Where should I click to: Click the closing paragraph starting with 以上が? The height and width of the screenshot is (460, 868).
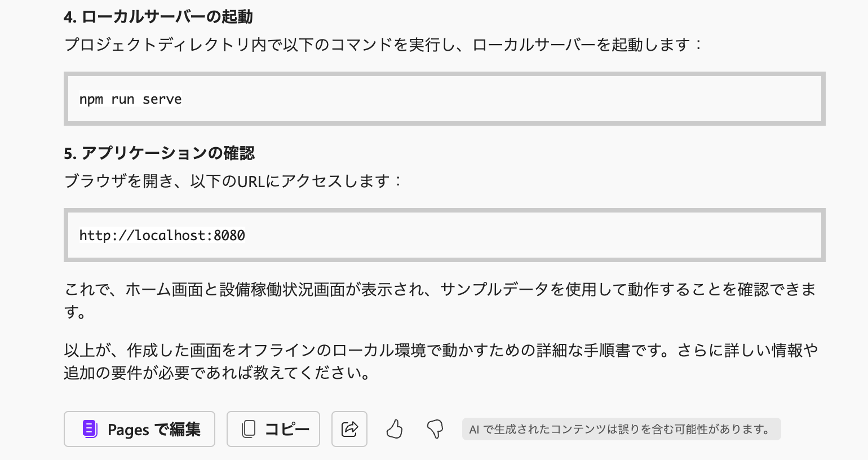(x=441, y=361)
